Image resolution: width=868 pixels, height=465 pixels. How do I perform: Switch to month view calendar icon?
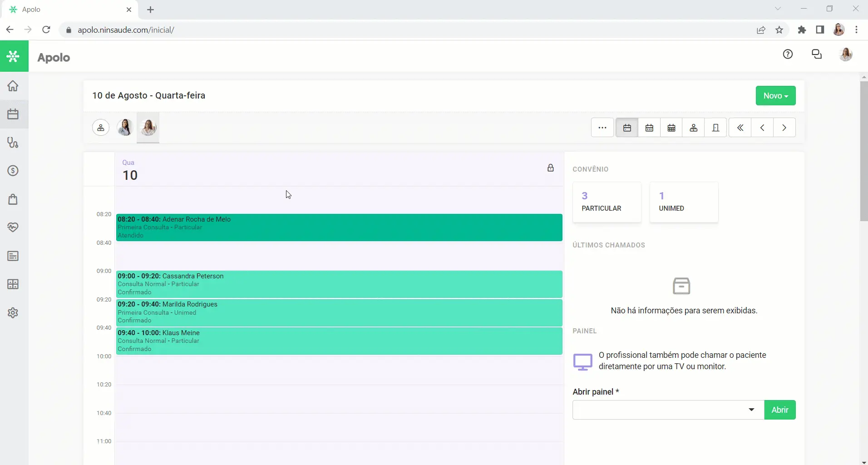(x=671, y=128)
